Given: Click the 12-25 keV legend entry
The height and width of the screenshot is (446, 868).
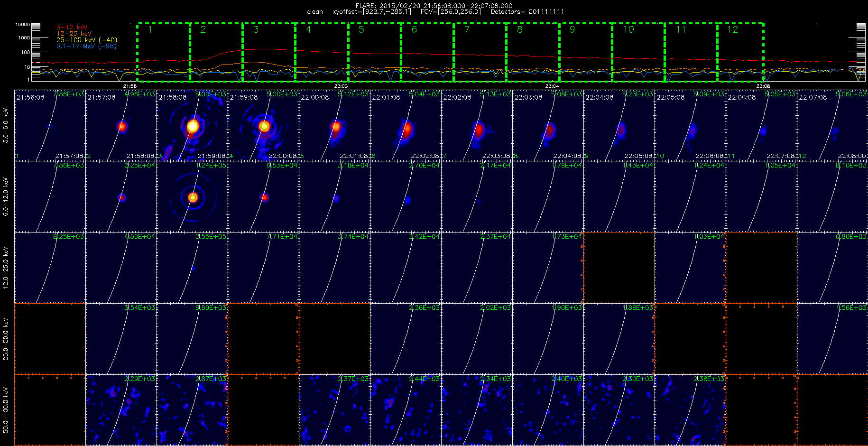Looking at the screenshot, I should pos(74,34).
